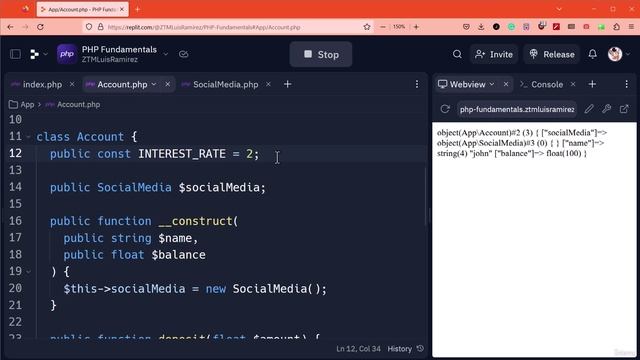Viewport: 640px width, 360px height.
Task: Click the webview URL field
Action: tap(517, 109)
